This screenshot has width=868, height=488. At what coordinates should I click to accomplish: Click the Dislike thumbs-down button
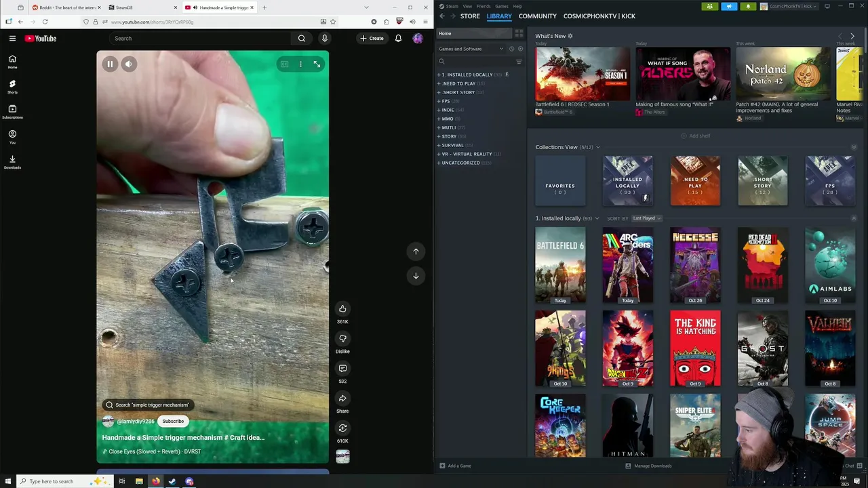(342, 339)
